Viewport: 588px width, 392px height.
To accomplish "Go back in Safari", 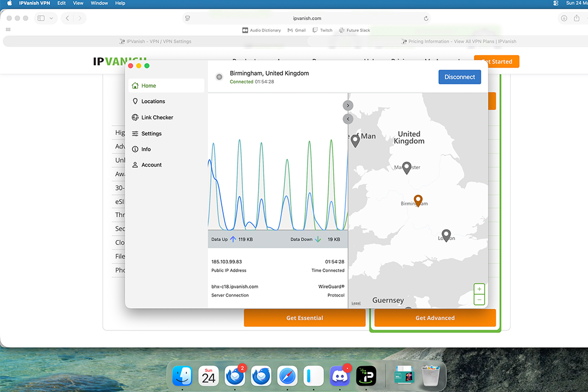I will 68,18.
